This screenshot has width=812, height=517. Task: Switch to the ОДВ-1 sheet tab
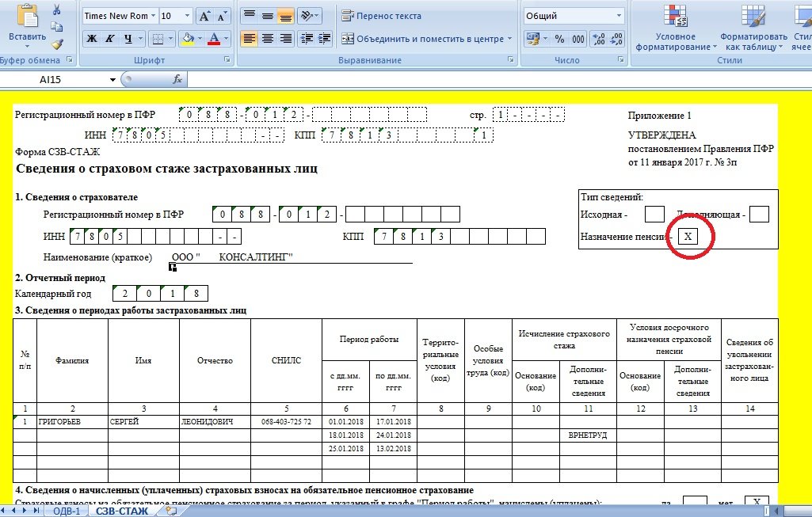pos(67,511)
